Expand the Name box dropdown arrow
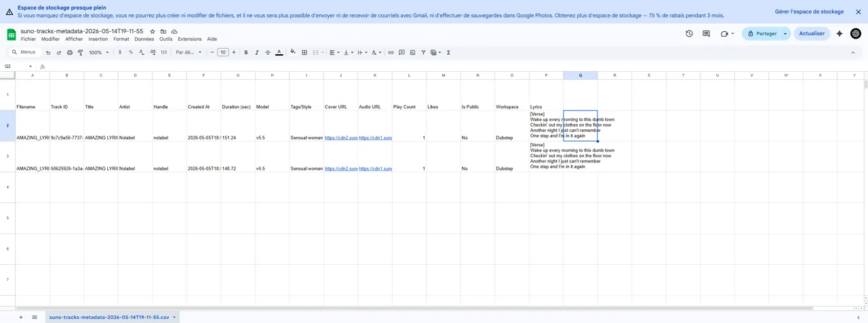The width and height of the screenshot is (868, 323). [31, 66]
